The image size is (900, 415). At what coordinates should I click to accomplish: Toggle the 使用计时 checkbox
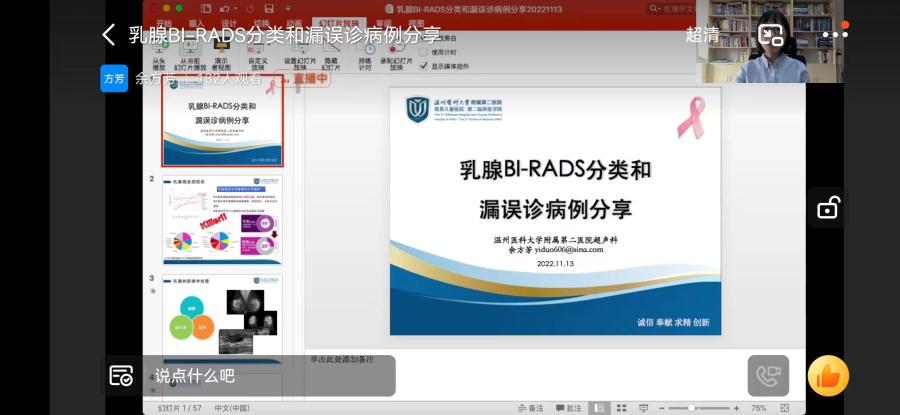coord(423,52)
